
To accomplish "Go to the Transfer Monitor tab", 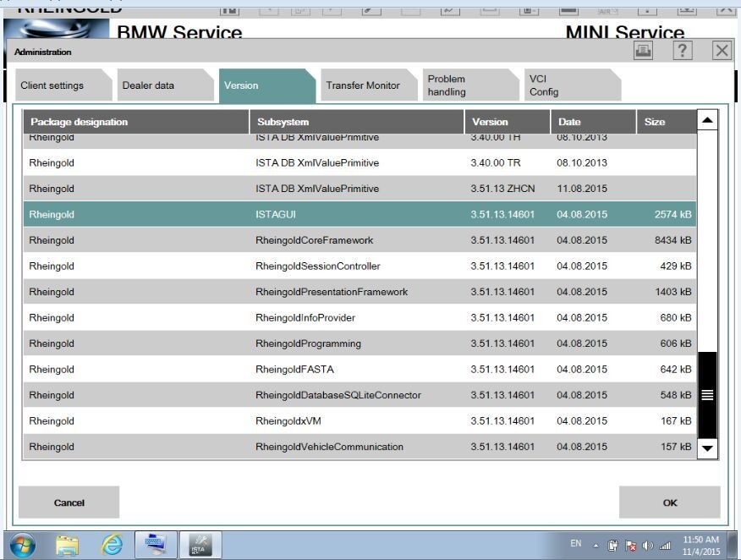I will (x=363, y=85).
